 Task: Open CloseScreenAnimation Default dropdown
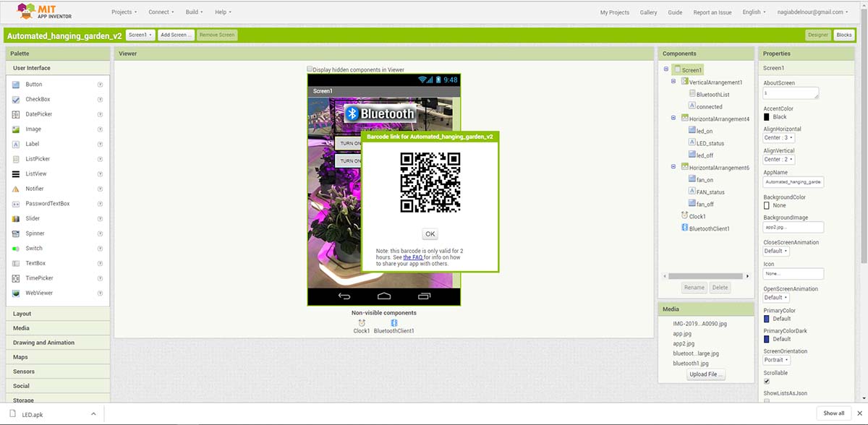click(776, 251)
